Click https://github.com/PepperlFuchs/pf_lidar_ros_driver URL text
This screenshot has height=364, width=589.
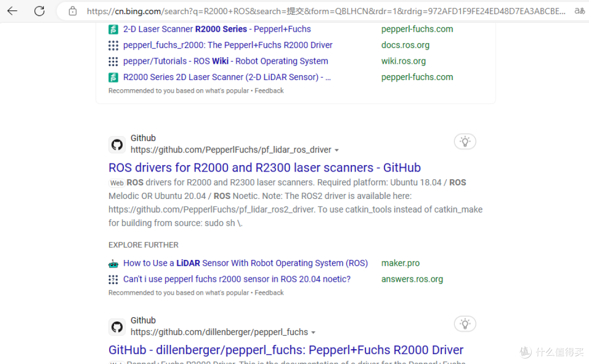pyautogui.click(x=231, y=150)
